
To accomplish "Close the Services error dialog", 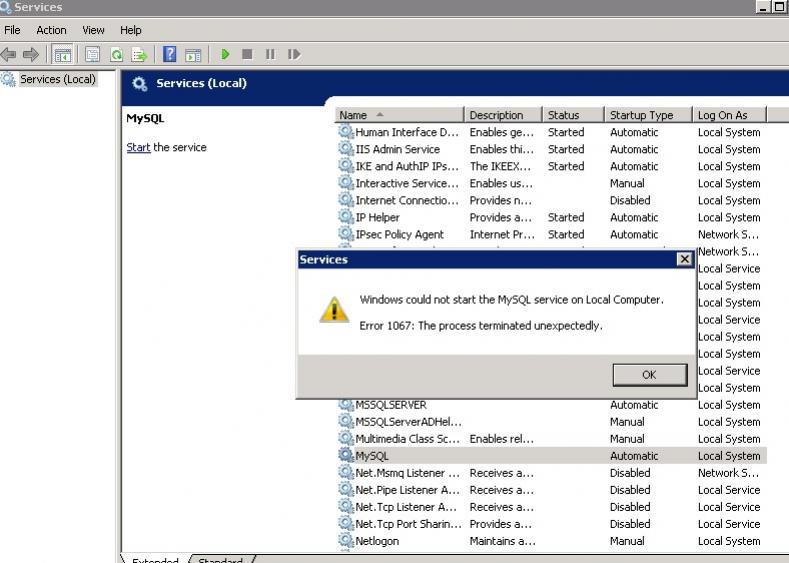I will tap(684, 259).
